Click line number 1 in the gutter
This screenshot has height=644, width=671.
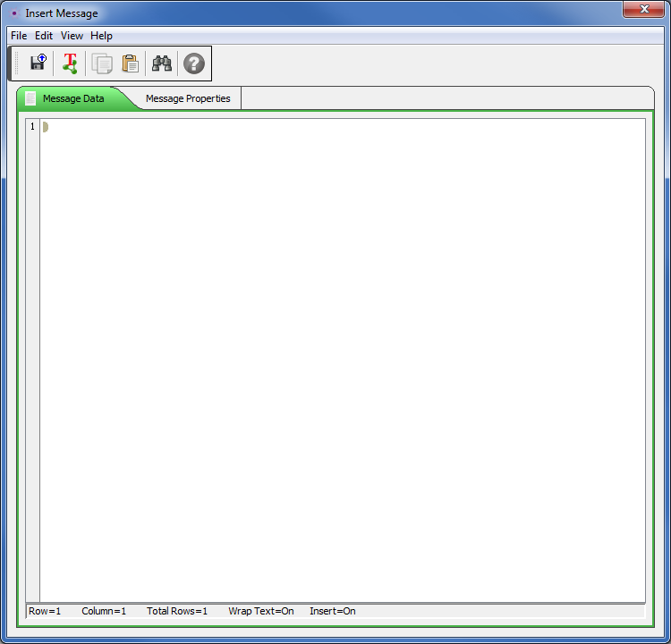coord(32,127)
